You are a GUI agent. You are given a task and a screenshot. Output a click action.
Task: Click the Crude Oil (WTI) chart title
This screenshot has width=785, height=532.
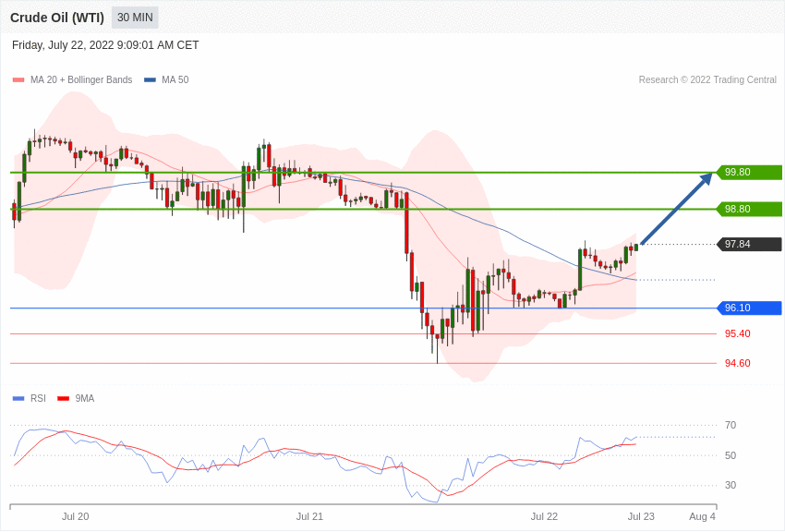[x=57, y=18]
